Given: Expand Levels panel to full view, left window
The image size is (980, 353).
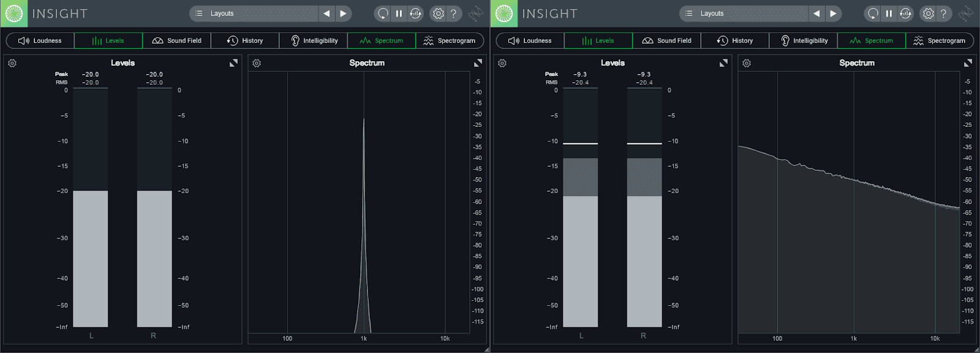Looking at the screenshot, I should pyautogui.click(x=233, y=63).
